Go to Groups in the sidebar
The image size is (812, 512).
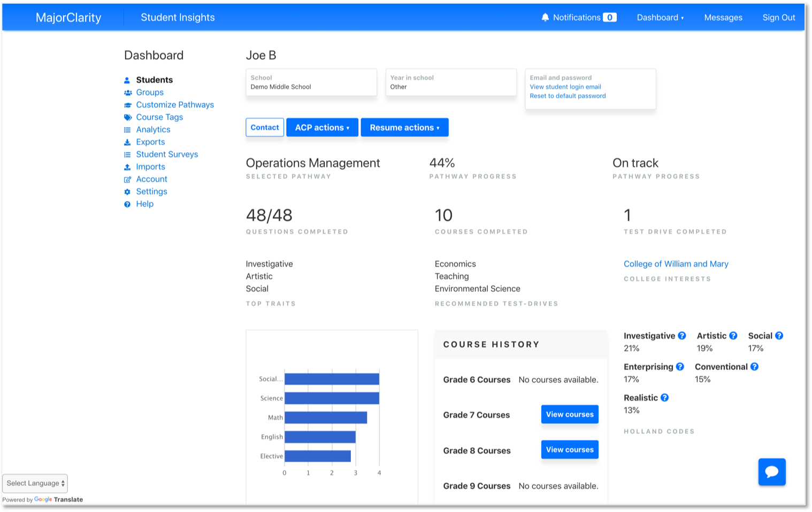pyautogui.click(x=150, y=92)
